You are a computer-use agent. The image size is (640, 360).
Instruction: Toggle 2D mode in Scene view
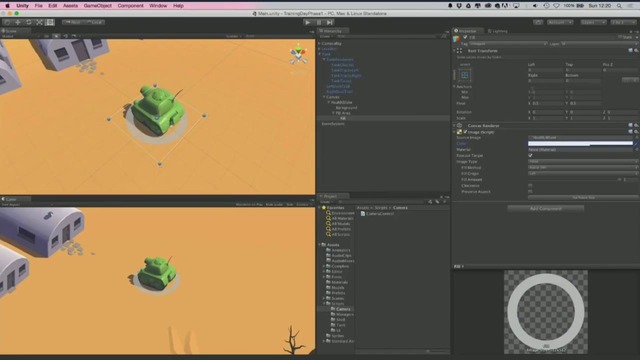coord(46,36)
